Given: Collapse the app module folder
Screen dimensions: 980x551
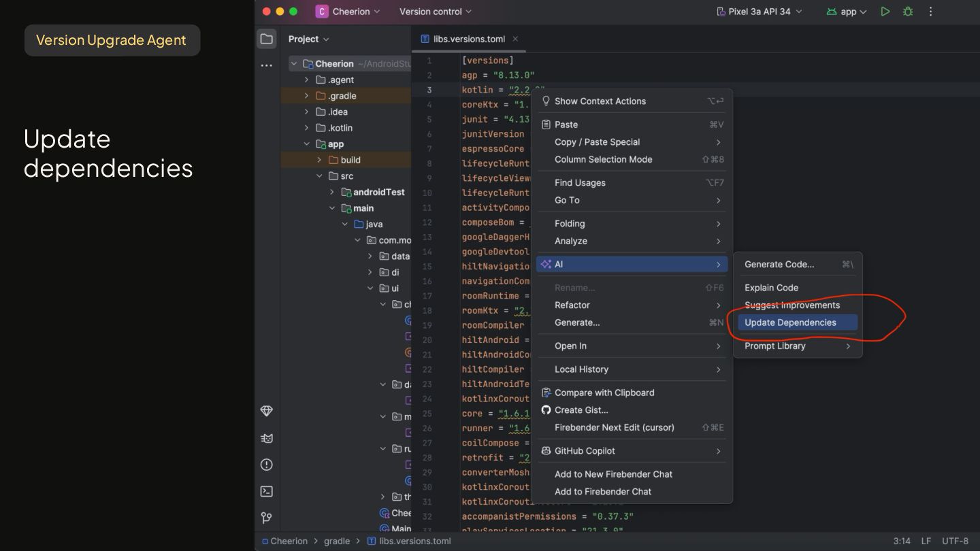Looking at the screenshot, I should pyautogui.click(x=306, y=144).
